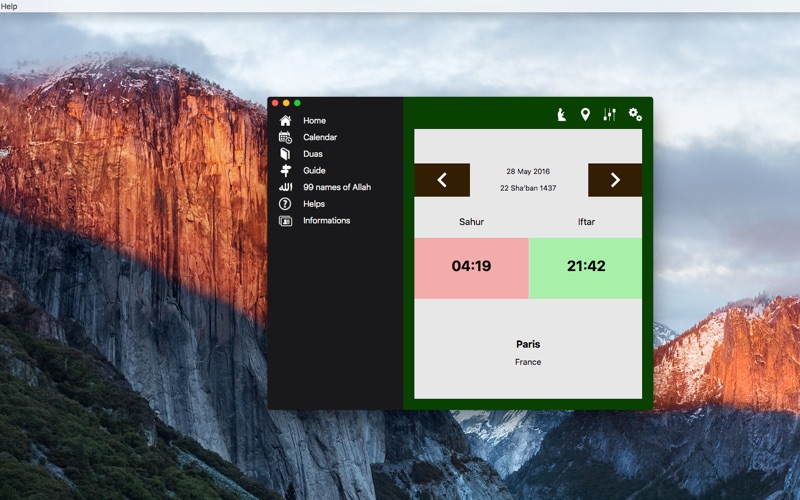Screen dimensions: 800x500
Task: Click the Sahur label
Action: click(471, 222)
